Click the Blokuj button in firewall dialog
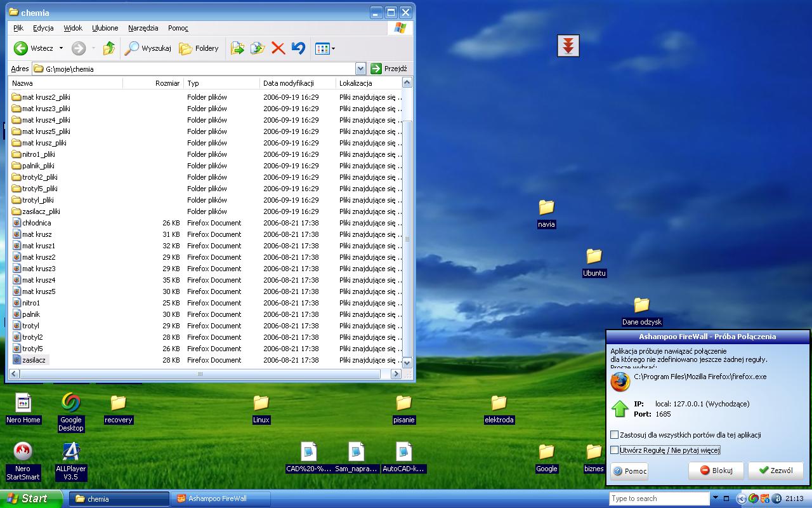 (x=716, y=471)
